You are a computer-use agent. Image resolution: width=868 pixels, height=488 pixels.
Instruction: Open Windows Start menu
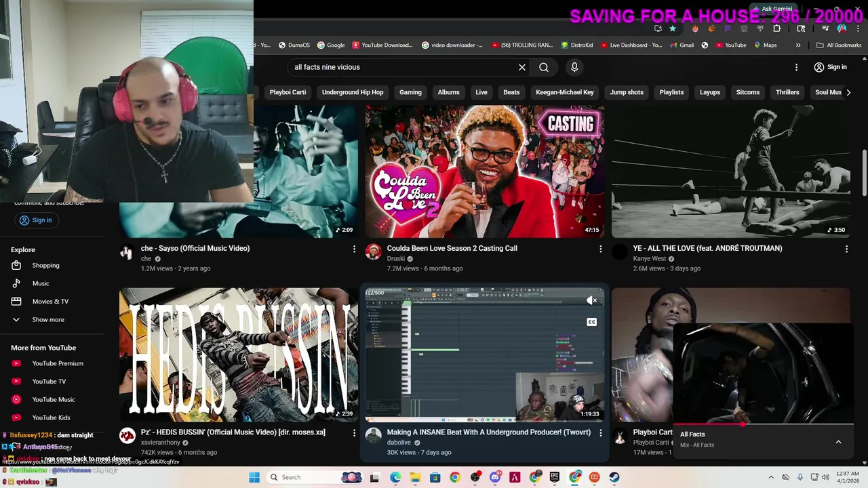click(x=254, y=477)
